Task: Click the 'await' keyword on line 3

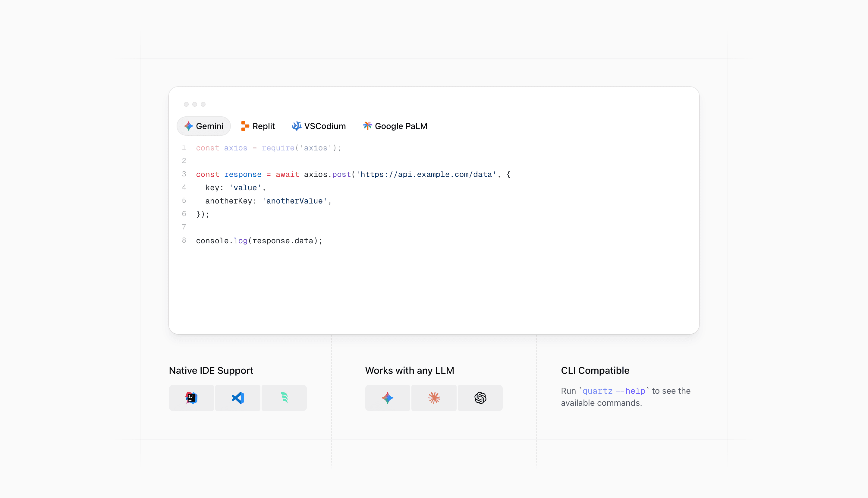Action: 287,175
